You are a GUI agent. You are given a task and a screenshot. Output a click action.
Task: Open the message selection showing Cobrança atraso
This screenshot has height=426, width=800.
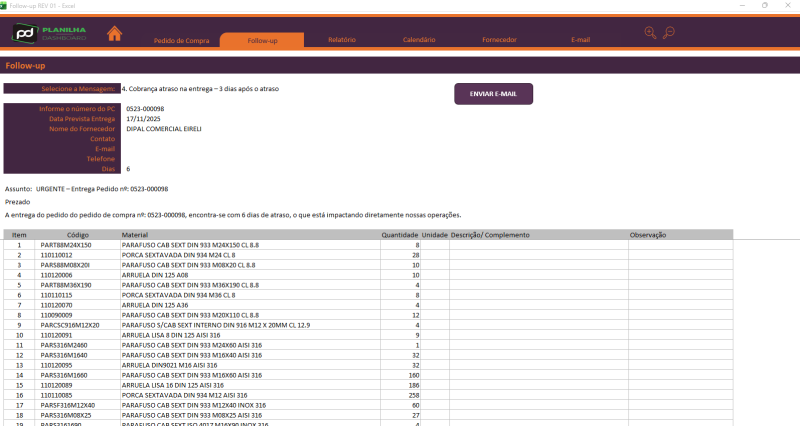pos(200,89)
